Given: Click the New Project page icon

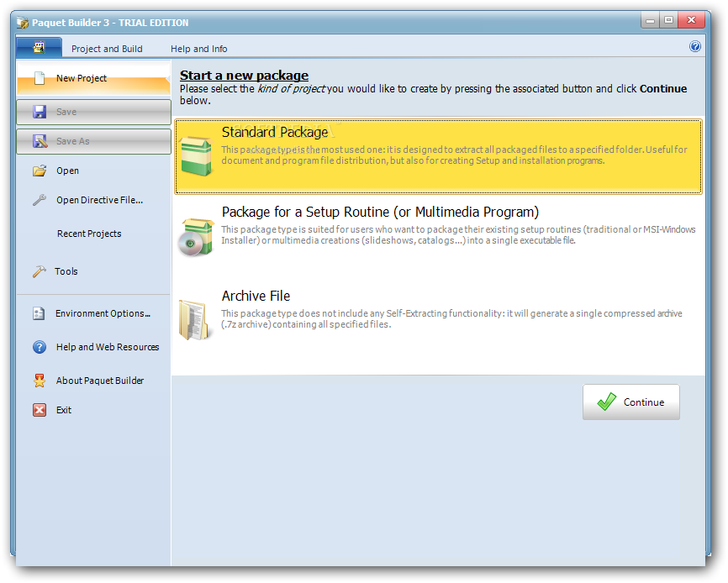Looking at the screenshot, I should 40,78.
